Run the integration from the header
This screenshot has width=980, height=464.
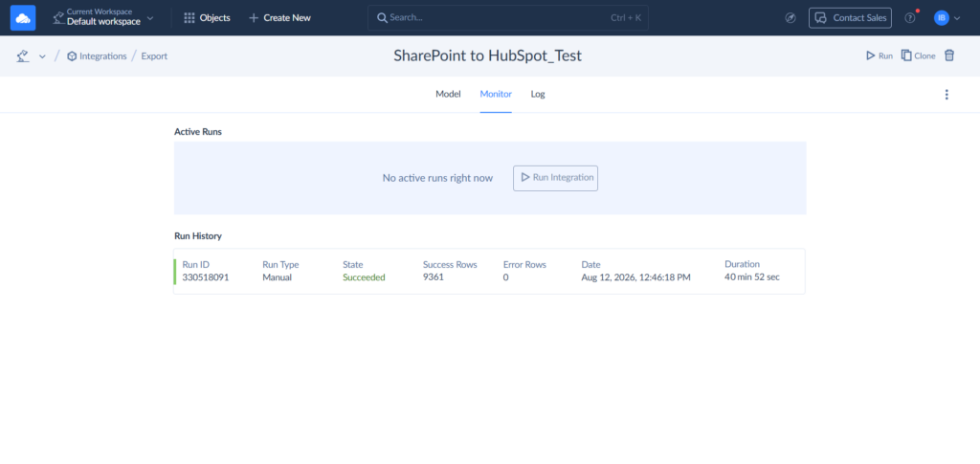pyautogui.click(x=879, y=55)
